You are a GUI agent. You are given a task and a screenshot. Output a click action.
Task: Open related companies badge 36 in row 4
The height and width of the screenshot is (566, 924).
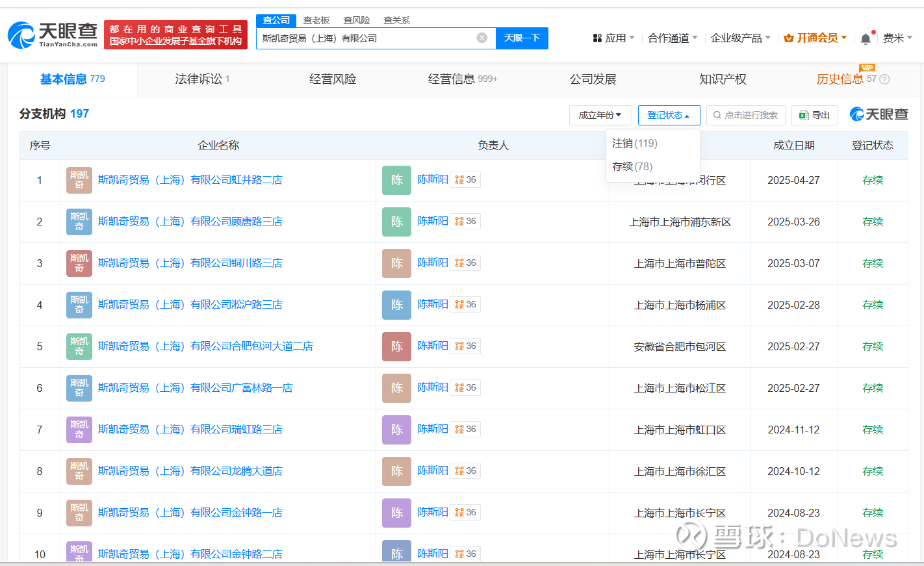coord(465,304)
